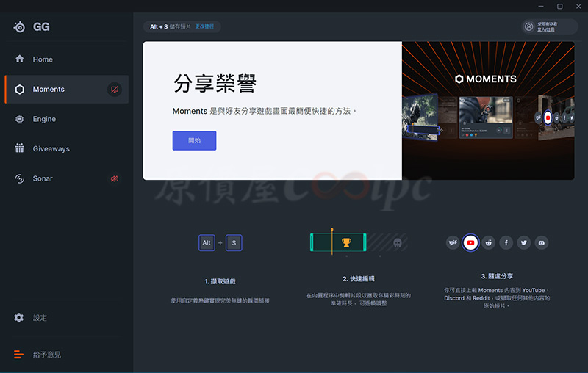Click the Alt key icon

207,243
